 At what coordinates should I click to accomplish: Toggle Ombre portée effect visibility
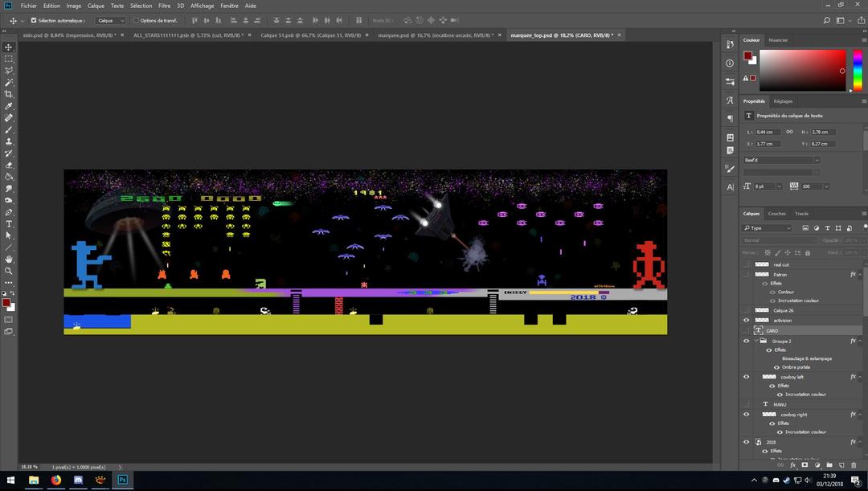click(776, 367)
